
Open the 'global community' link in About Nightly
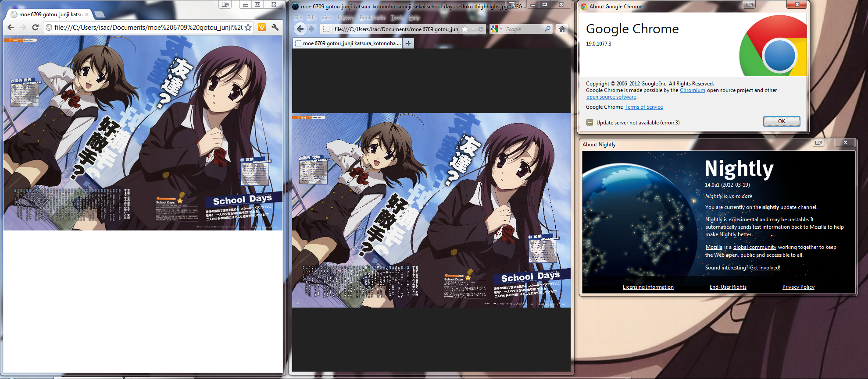click(x=754, y=247)
